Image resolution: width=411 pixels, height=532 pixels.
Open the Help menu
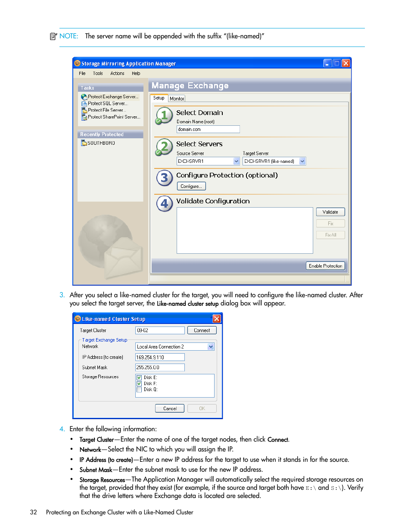click(136, 73)
